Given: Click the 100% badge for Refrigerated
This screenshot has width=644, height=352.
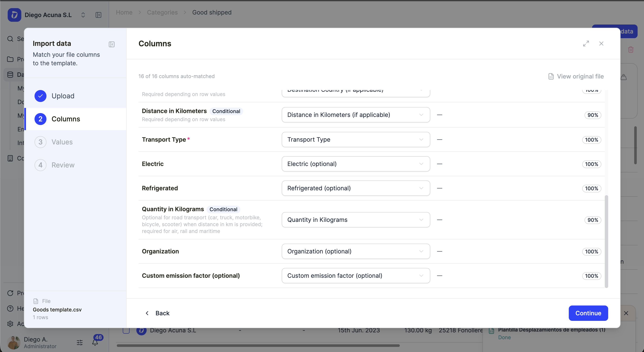Looking at the screenshot, I should (592, 188).
